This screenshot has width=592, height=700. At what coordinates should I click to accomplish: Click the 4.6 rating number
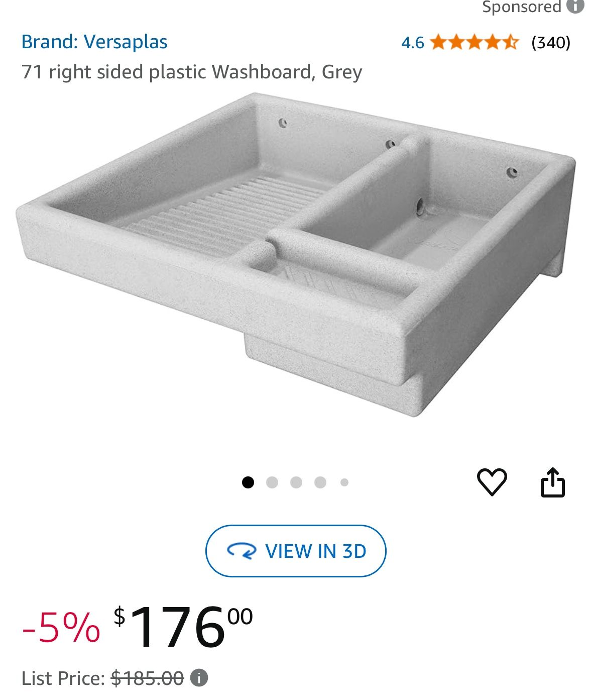[412, 43]
